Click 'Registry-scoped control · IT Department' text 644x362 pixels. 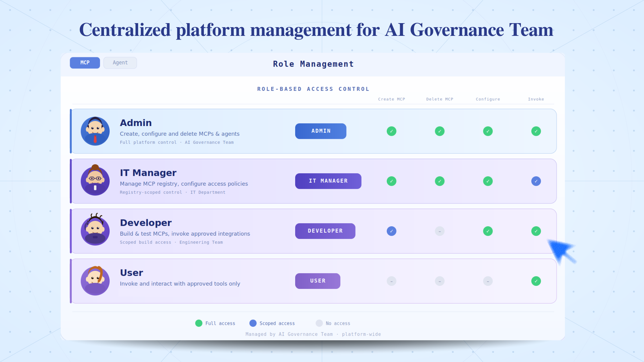(172, 192)
